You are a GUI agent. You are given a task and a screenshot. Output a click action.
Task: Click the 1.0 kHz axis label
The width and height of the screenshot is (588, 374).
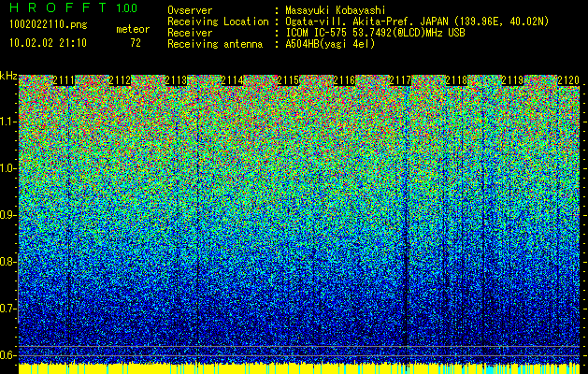[8, 168]
